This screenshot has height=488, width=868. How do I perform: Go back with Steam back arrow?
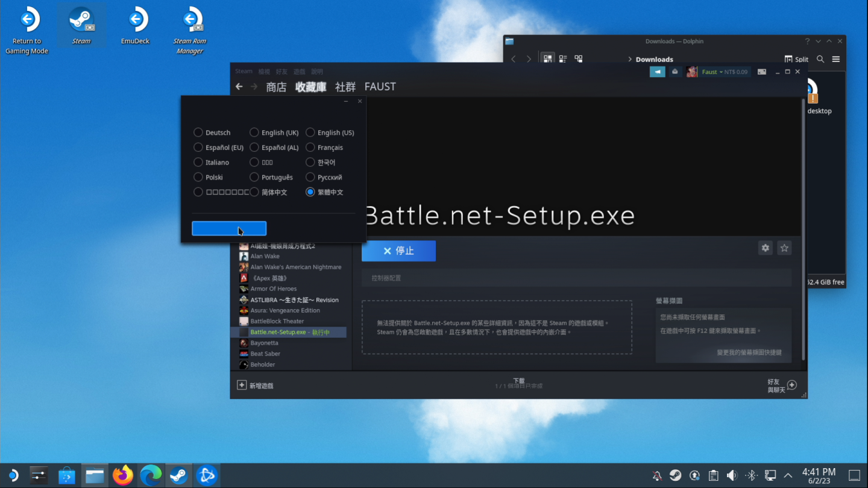pyautogui.click(x=239, y=87)
